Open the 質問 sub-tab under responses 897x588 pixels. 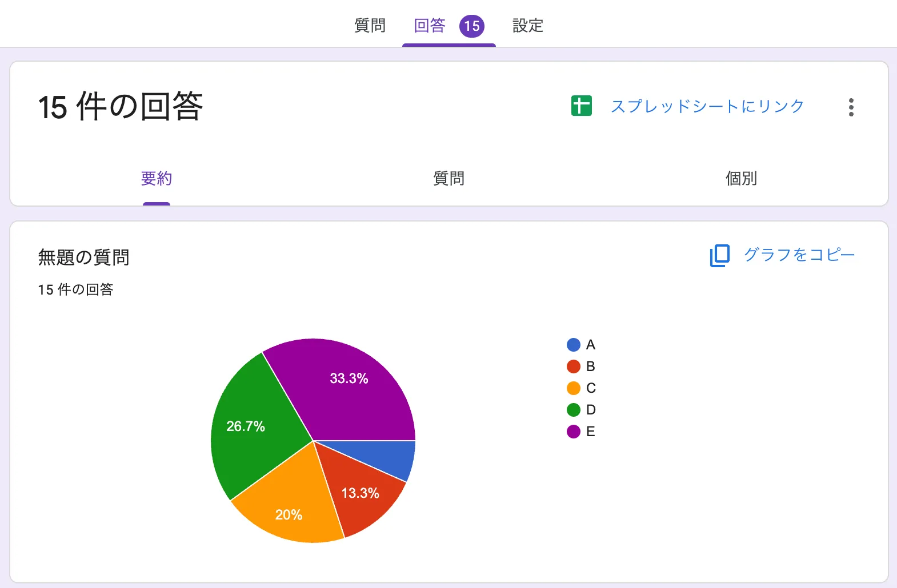[x=448, y=179]
